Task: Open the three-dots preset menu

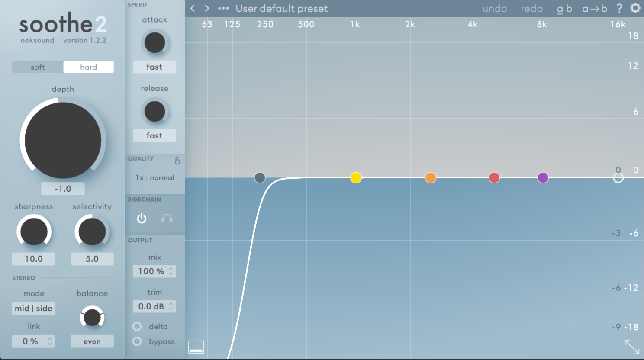Action: coord(223,8)
